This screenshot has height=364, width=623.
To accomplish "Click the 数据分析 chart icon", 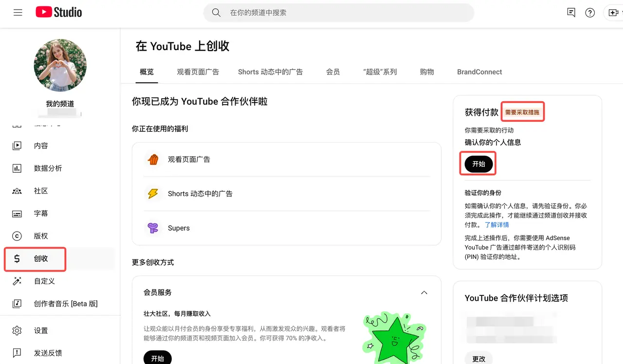I will [17, 168].
